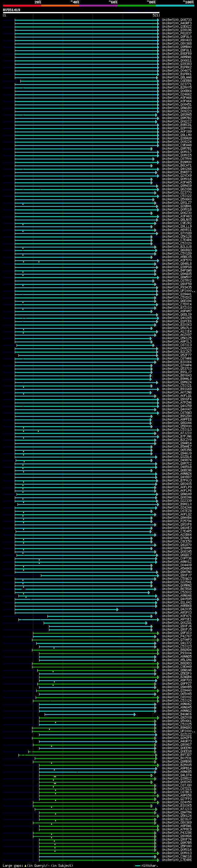Select label UniRef100_P93004
Image resolution: width=197 pixels, height=868 pixels.
point(177,653)
